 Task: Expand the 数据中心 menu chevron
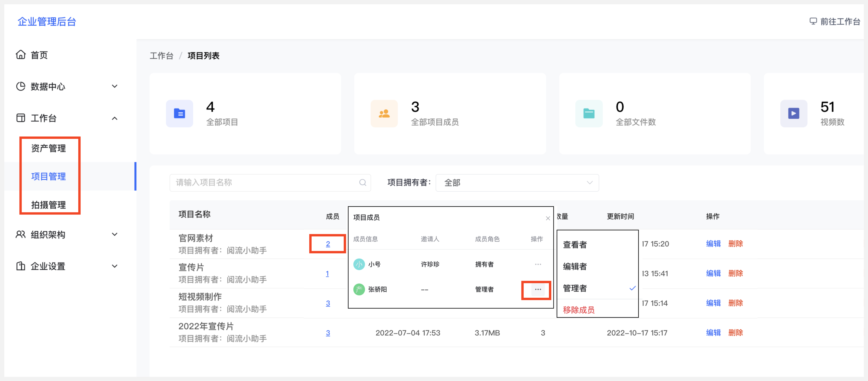click(114, 86)
